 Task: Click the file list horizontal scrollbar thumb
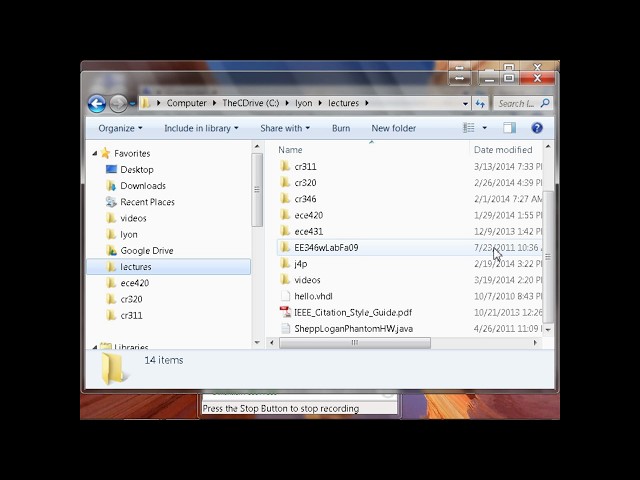click(355, 343)
